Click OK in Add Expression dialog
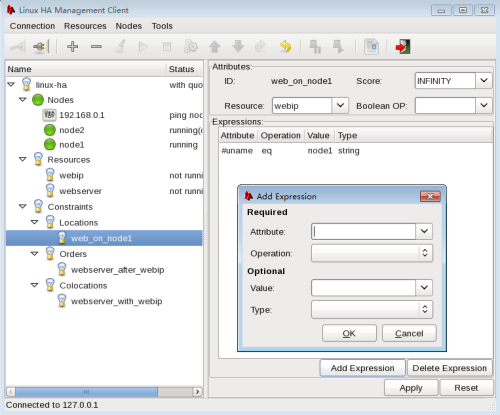500x415 pixels. point(349,333)
